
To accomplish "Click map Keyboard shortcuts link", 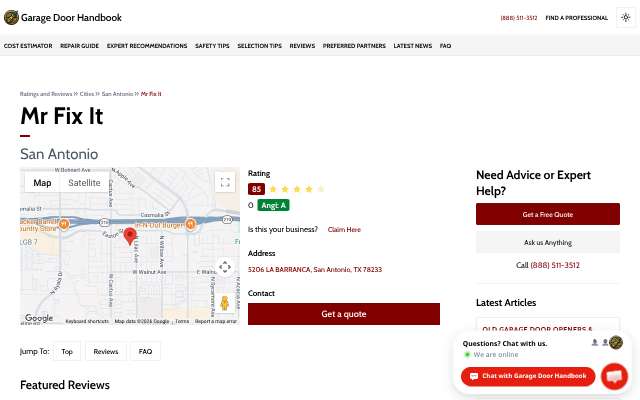I will point(87,321).
